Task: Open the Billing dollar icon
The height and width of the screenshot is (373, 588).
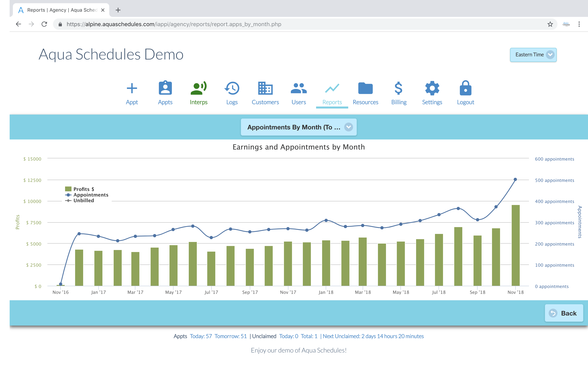Action: [x=398, y=88]
